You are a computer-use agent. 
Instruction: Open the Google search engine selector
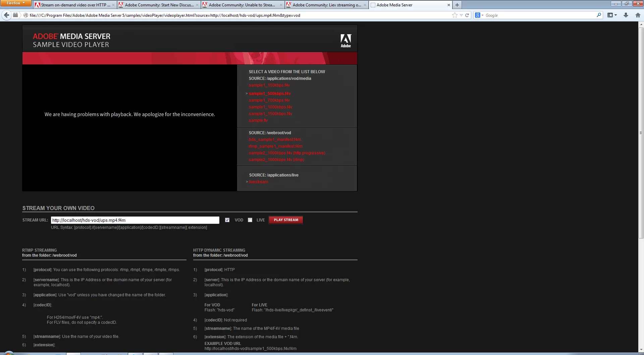click(x=479, y=15)
